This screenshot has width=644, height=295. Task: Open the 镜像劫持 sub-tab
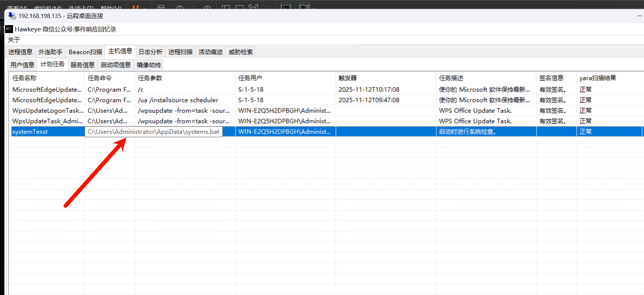click(x=149, y=65)
